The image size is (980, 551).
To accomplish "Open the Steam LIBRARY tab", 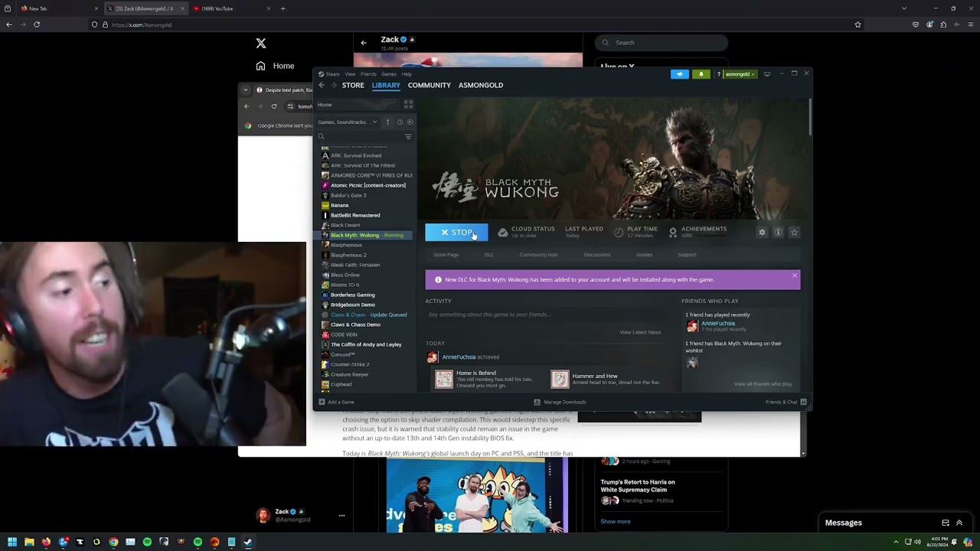I will [386, 85].
